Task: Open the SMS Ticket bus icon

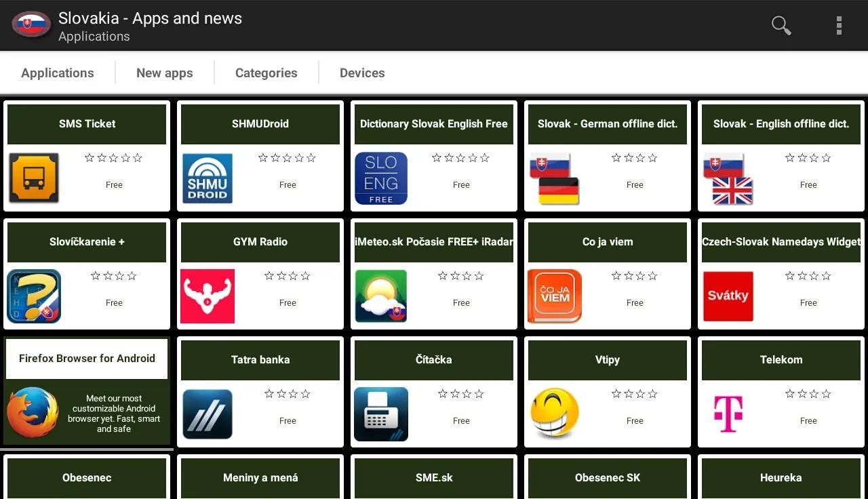Action: point(34,178)
